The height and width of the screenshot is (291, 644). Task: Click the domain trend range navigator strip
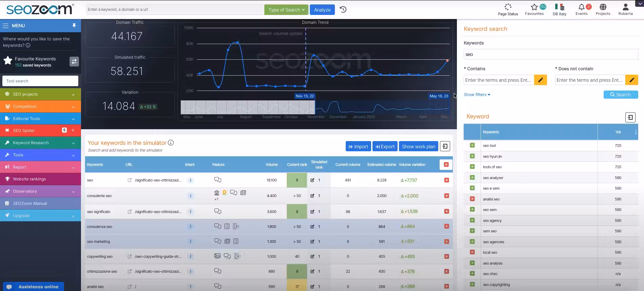tap(315, 107)
